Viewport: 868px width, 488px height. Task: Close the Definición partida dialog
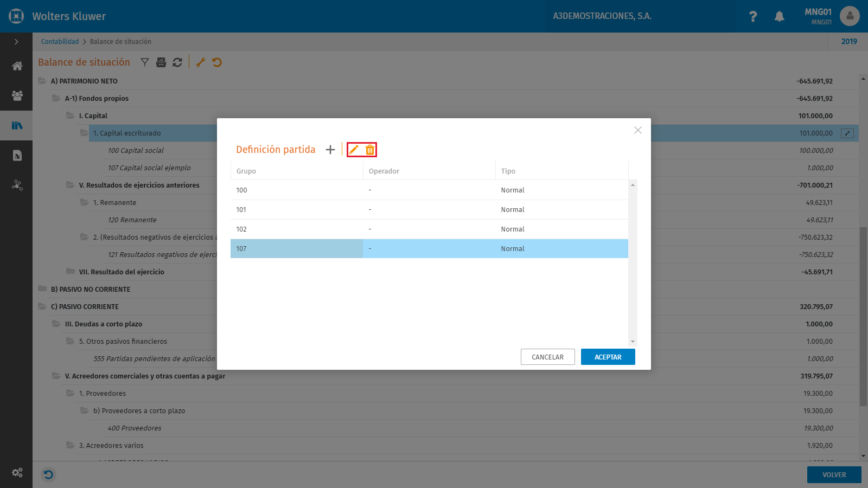tap(638, 130)
